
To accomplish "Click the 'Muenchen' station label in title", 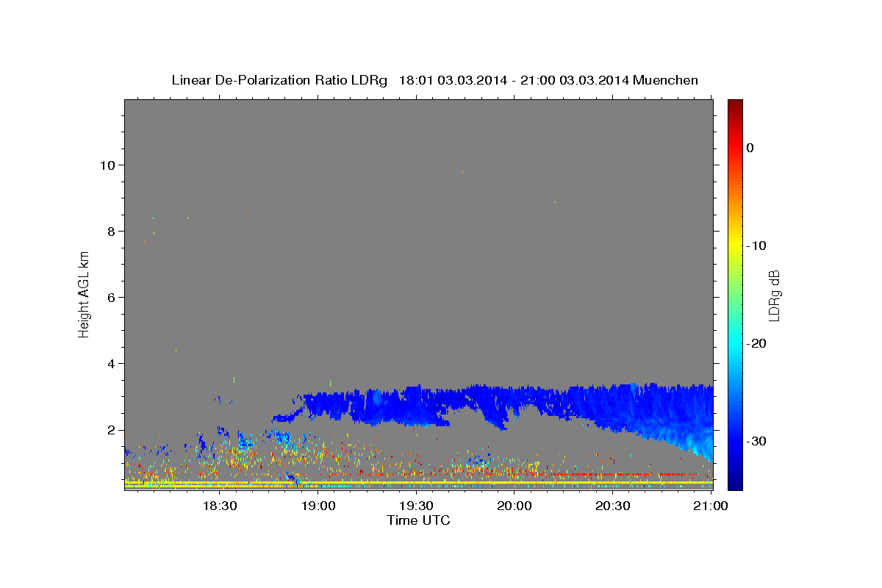I will (666, 80).
